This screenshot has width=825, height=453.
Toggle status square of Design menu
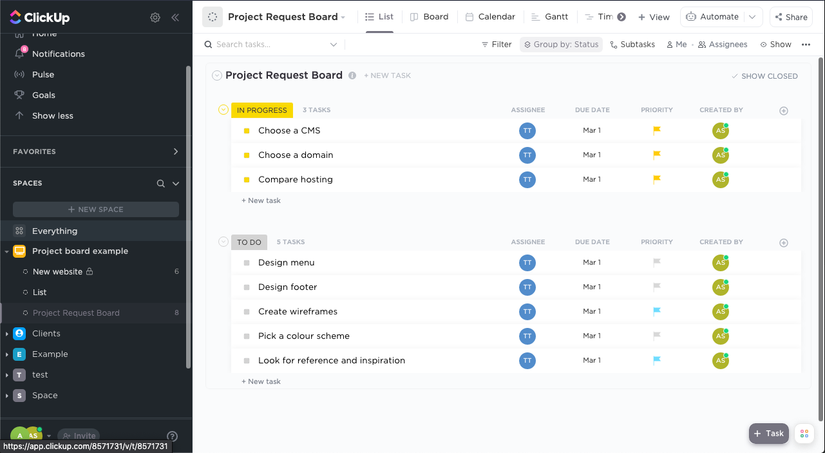click(246, 263)
